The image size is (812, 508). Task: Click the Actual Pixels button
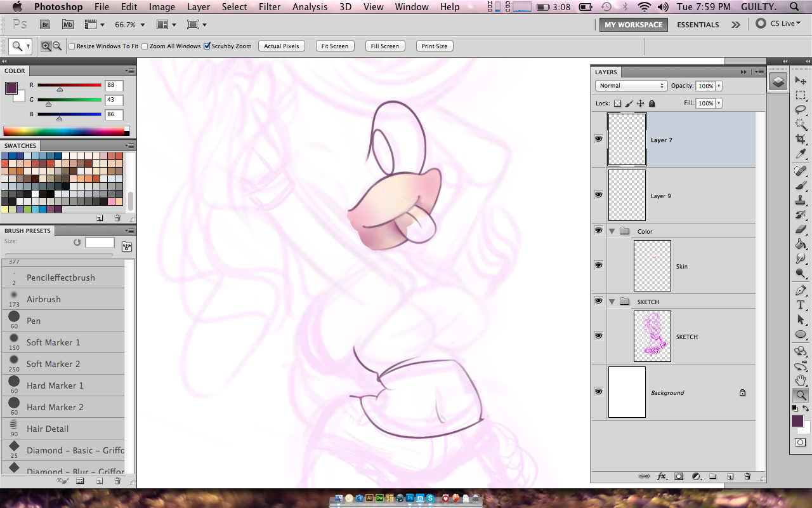click(x=282, y=46)
